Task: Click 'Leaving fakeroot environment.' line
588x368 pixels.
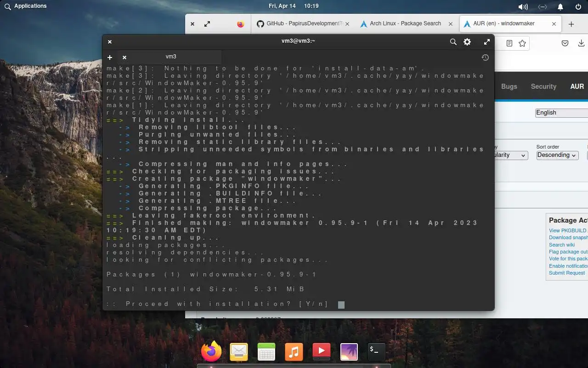Action: [211, 216]
